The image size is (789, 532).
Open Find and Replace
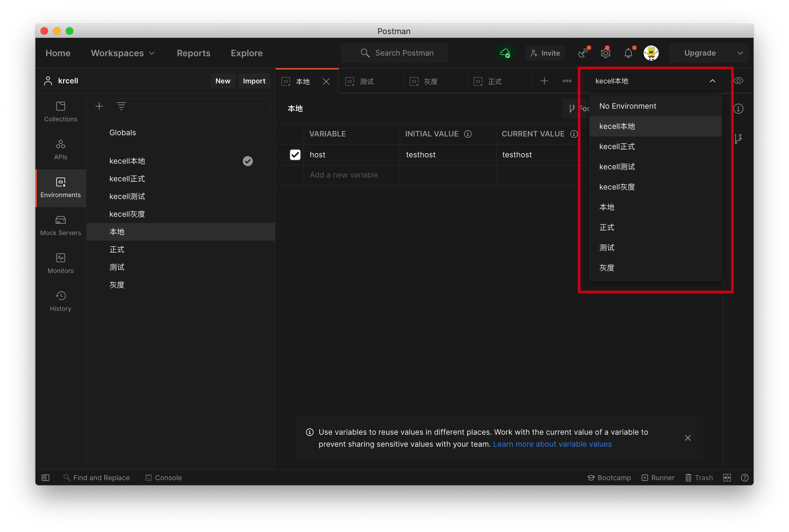(96, 477)
